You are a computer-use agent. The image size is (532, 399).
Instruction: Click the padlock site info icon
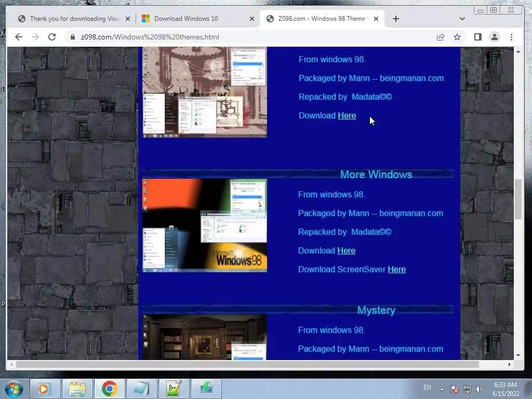pos(73,37)
